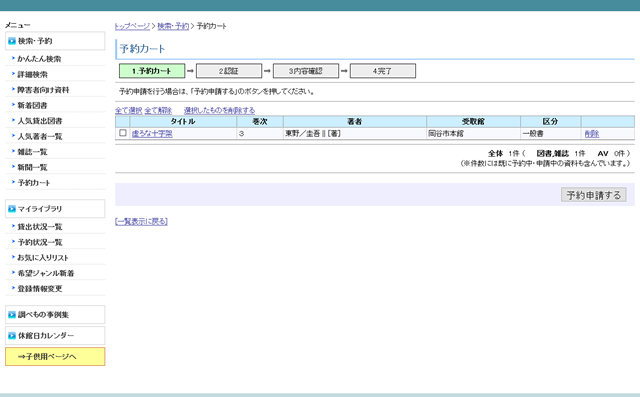The image size is (640, 397).
Task: Open the 調べもの事例集 section
Action: 55,315
